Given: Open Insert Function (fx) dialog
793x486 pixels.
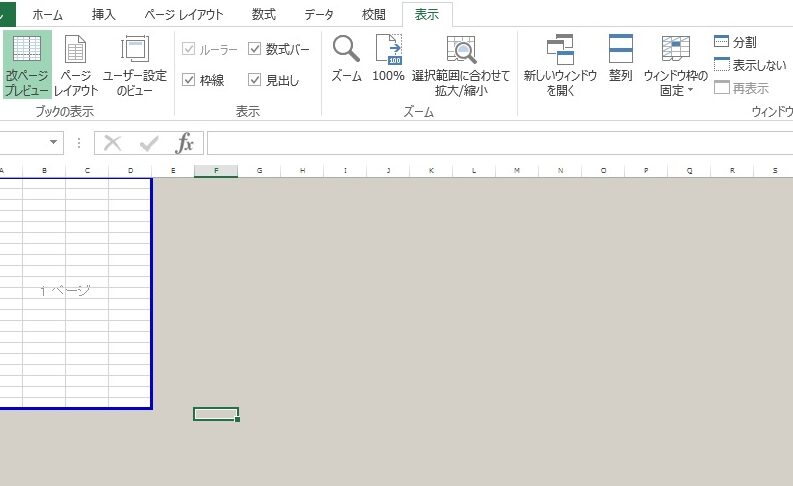Looking at the screenshot, I should [184, 143].
